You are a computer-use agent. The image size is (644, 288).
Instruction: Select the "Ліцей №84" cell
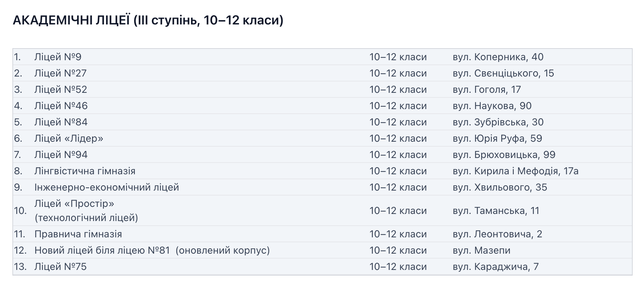point(61,122)
